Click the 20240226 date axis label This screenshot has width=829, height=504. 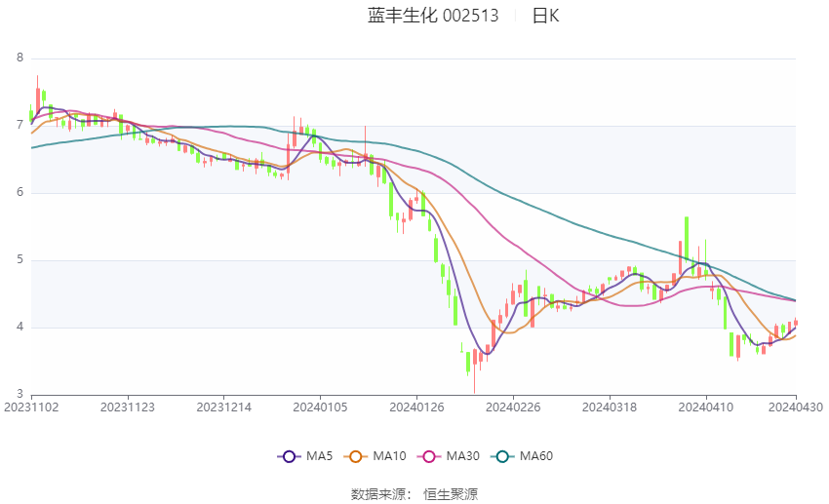pos(512,407)
